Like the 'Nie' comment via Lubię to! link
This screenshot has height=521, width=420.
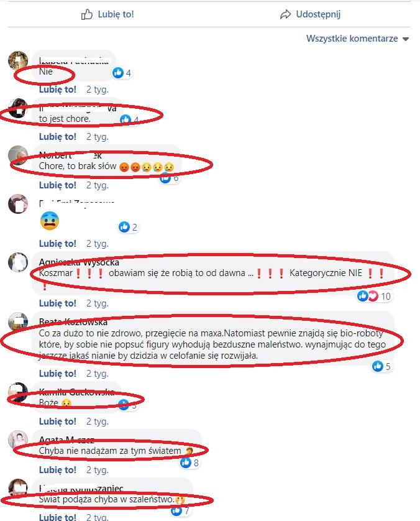(x=57, y=90)
